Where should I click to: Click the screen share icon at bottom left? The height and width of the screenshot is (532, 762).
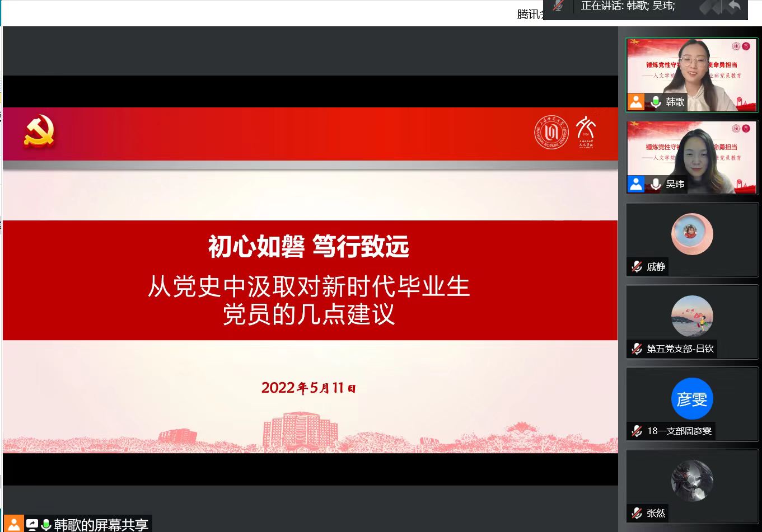[32, 525]
